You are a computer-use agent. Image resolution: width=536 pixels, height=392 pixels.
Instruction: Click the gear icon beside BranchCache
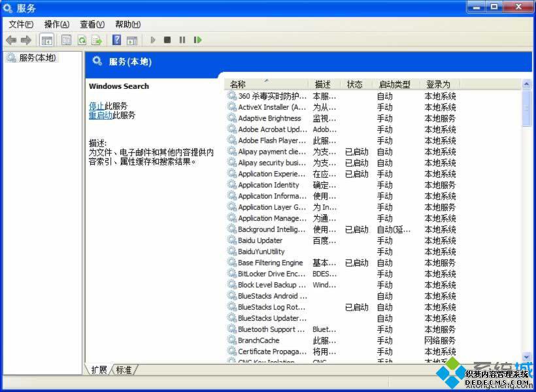point(232,340)
